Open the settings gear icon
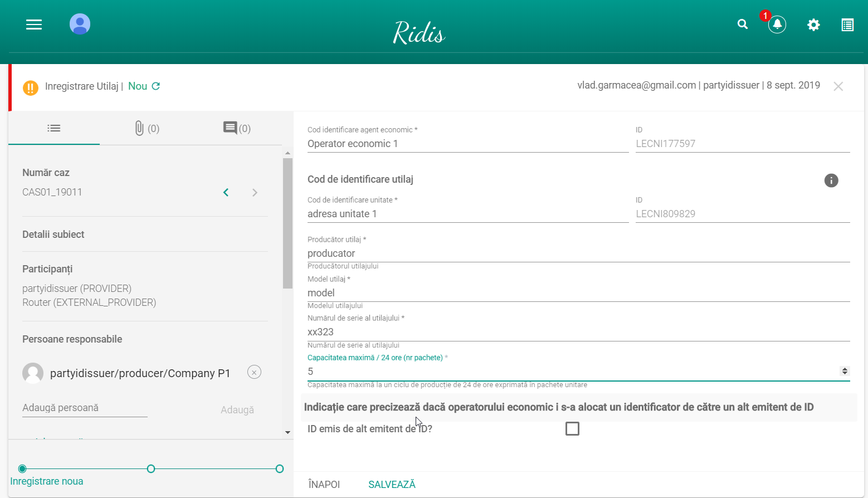The width and height of the screenshot is (868, 498). point(813,25)
